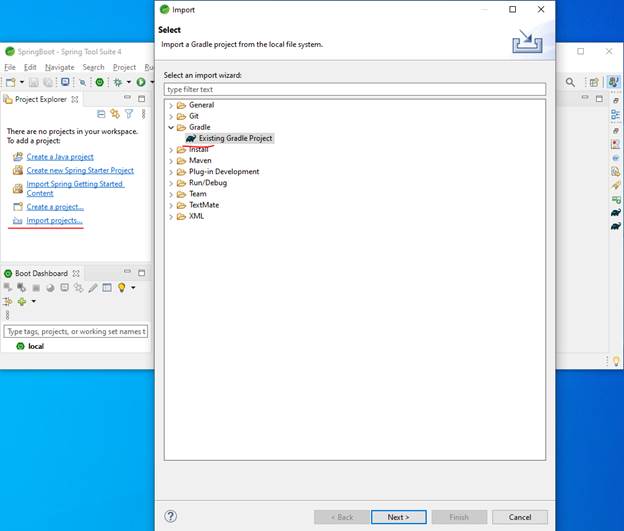Screen dimensions: 624x531
Task: Click the lightbulb icon in bottom-right status bar
Action: coord(616,361)
